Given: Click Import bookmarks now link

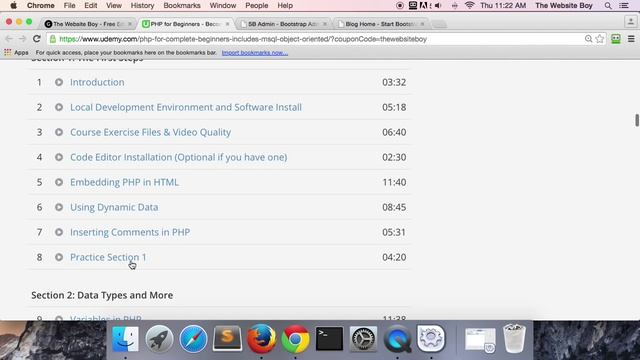Looking at the screenshot, I should point(255,53).
